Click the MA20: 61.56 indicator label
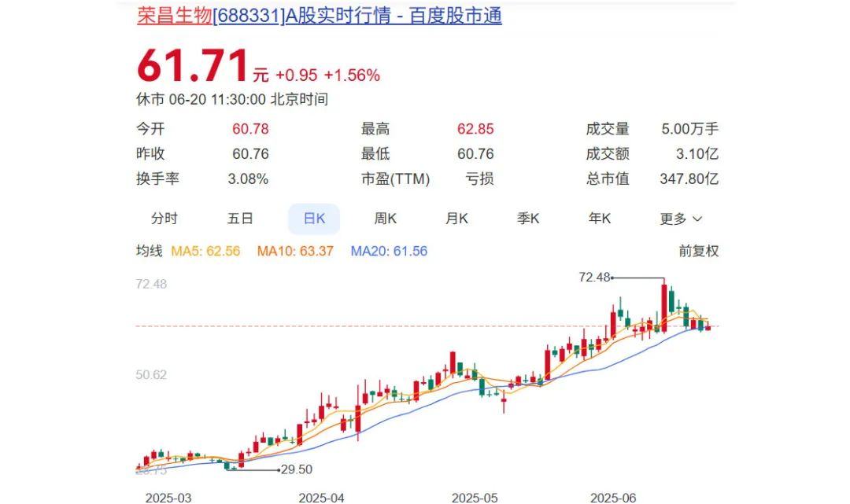The width and height of the screenshot is (850, 504). tap(389, 251)
